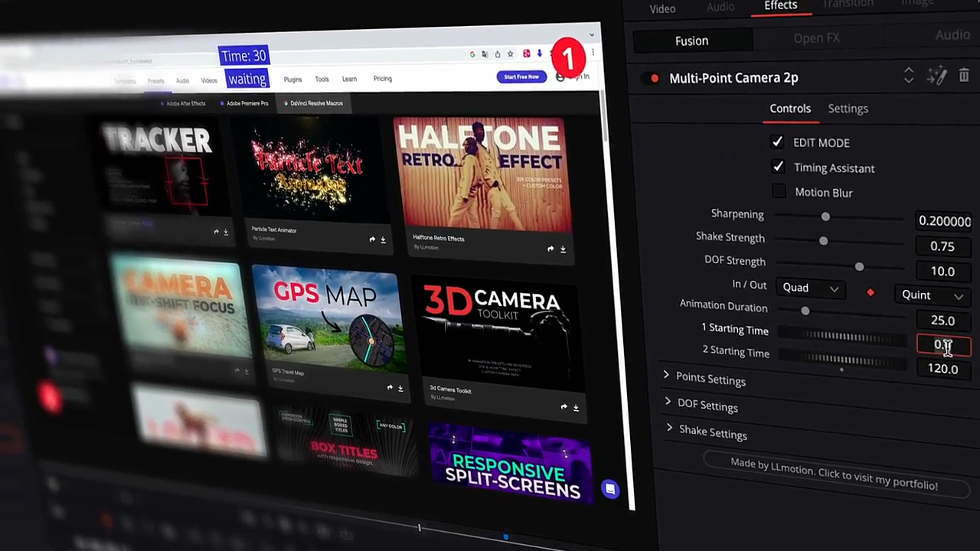Viewport: 980px width, 551px height.
Task: Click the bookmark star icon in the browser address bar
Action: click(510, 54)
